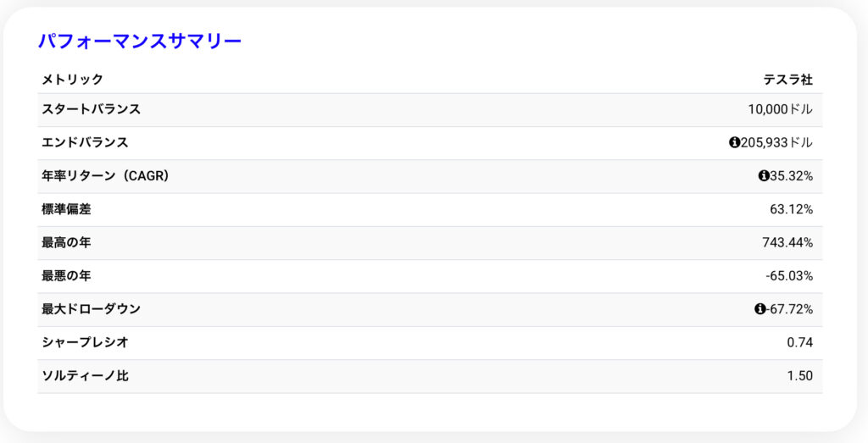This screenshot has width=868, height=443.
Task: Click the 最悪の年 row label
Action: (66, 275)
